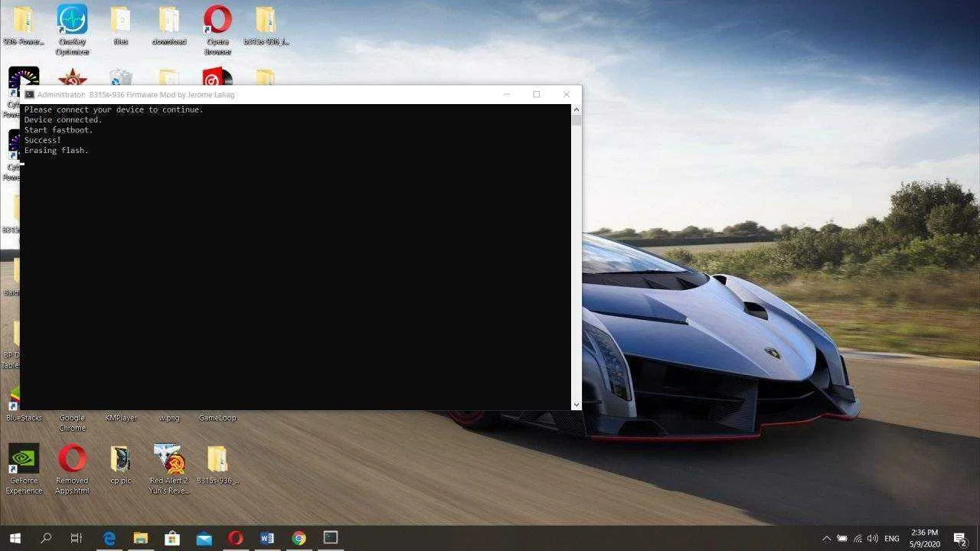Screen dimensions: 980x551
Task: Switch to Word on the taskbar
Action: pos(266,538)
